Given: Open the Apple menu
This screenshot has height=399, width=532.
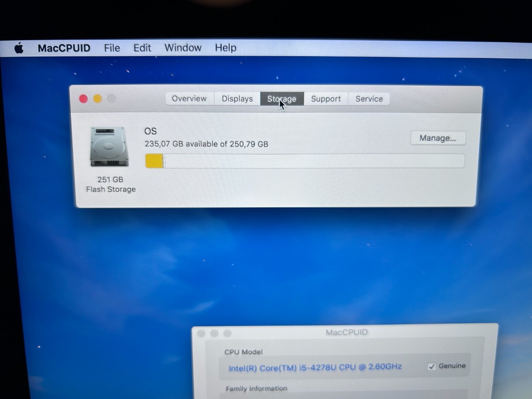Looking at the screenshot, I should point(19,48).
